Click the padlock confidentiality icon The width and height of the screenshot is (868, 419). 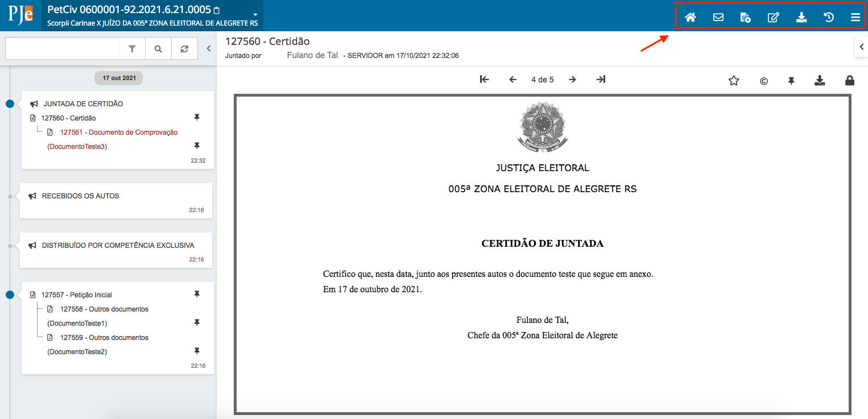(x=850, y=81)
